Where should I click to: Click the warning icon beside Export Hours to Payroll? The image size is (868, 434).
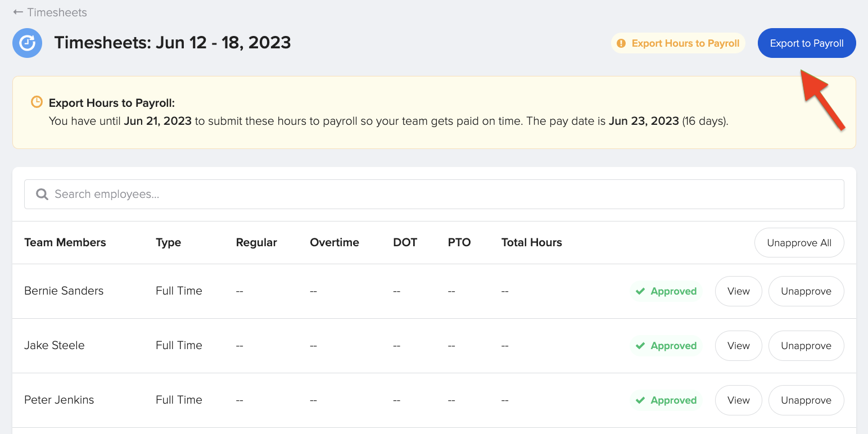[622, 43]
